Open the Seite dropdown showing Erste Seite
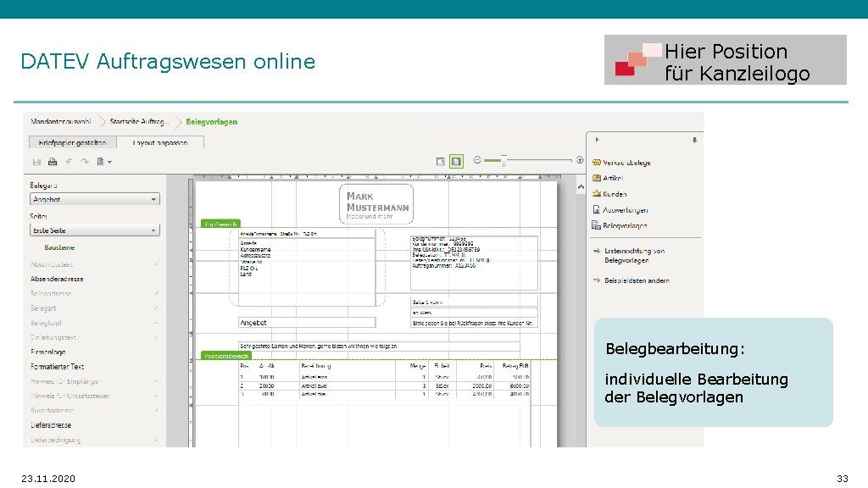 95,229
